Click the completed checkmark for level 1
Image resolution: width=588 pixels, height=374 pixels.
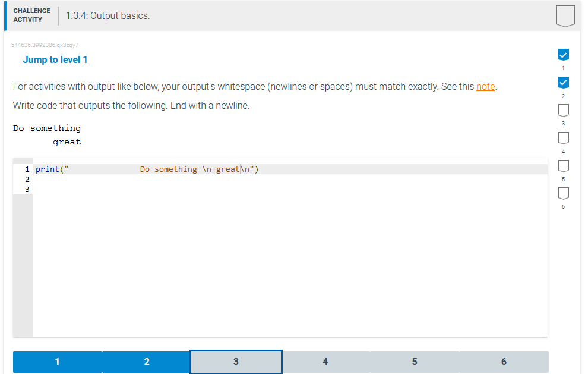(562, 54)
